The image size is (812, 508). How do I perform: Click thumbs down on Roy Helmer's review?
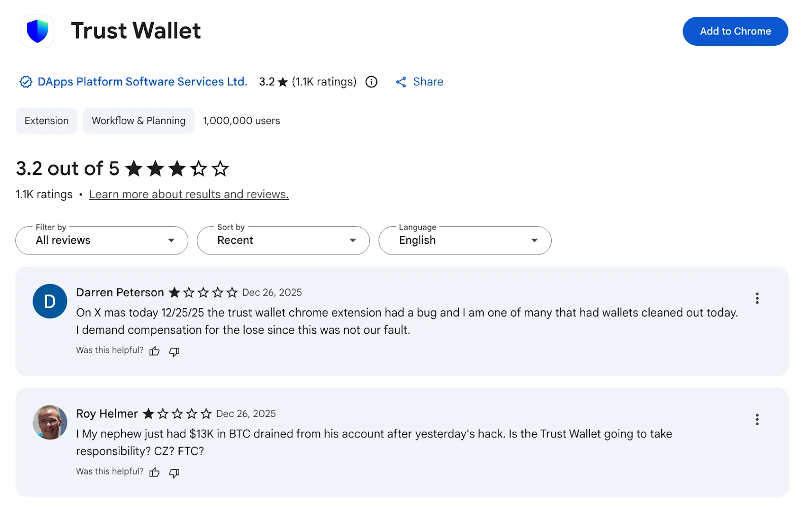[174, 473]
